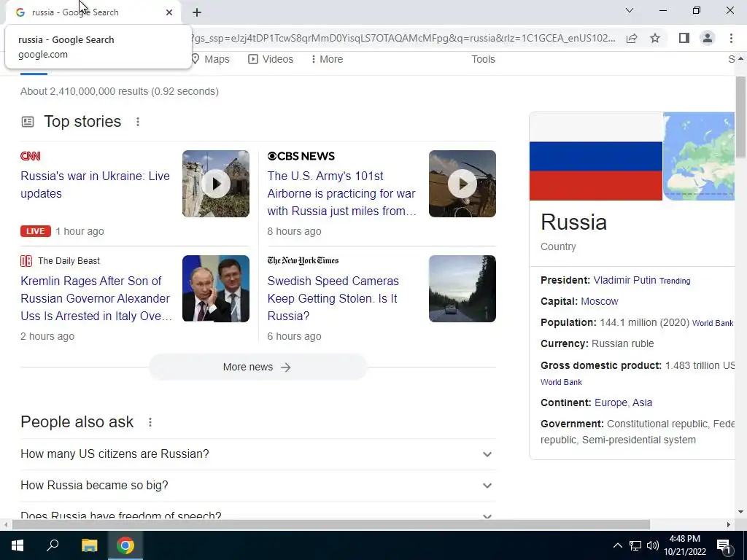This screenshot has height=560, width=747.
Task: Open CBS News 101st Airborne story
Action: (341, 193)
